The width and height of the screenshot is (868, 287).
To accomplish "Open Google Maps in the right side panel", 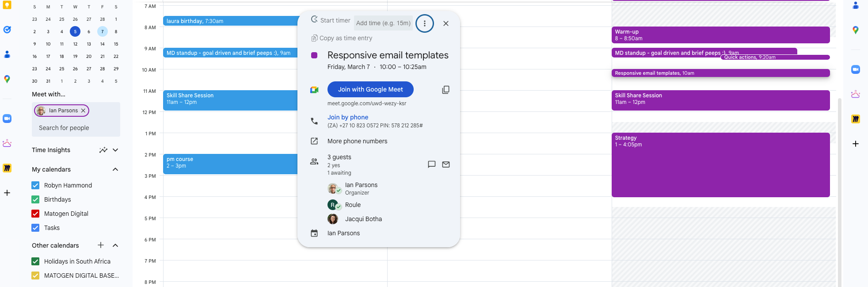I will (x=855, y=30).
